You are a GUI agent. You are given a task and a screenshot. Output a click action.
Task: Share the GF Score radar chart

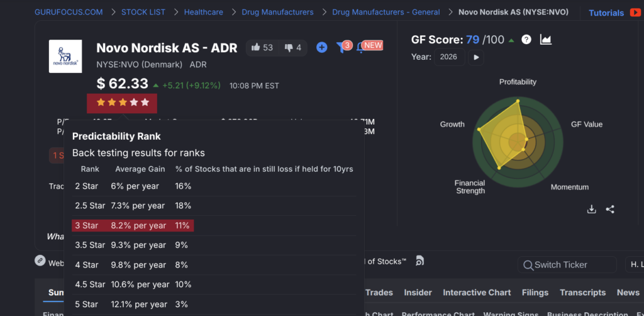pyautogui.click(x=610, y=210)
